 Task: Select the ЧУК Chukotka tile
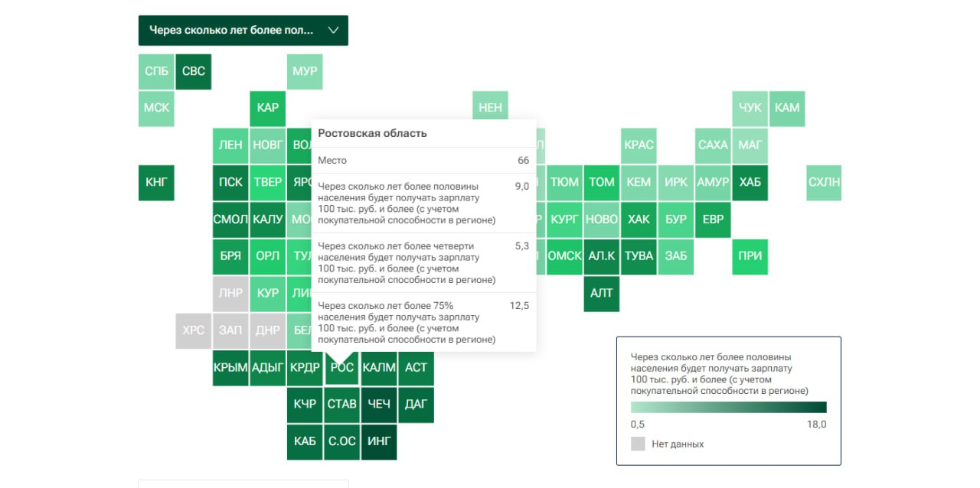[x=750, y=109]
